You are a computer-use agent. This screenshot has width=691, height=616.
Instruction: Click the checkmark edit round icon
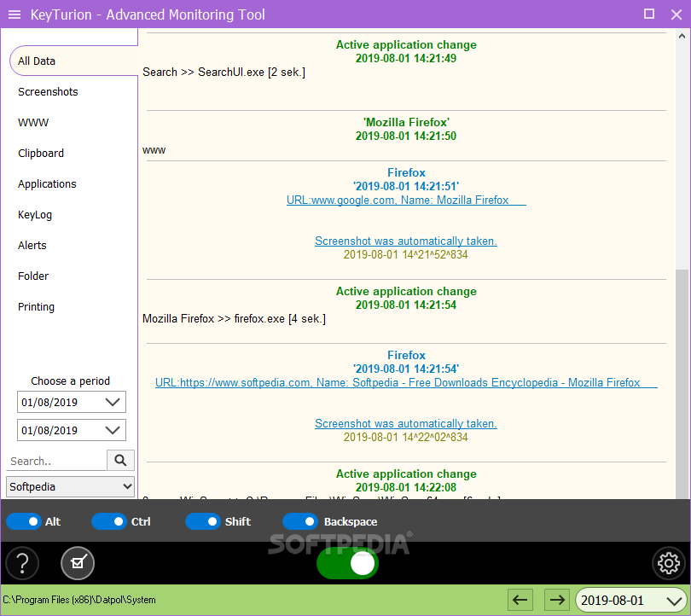pos(78,563)
